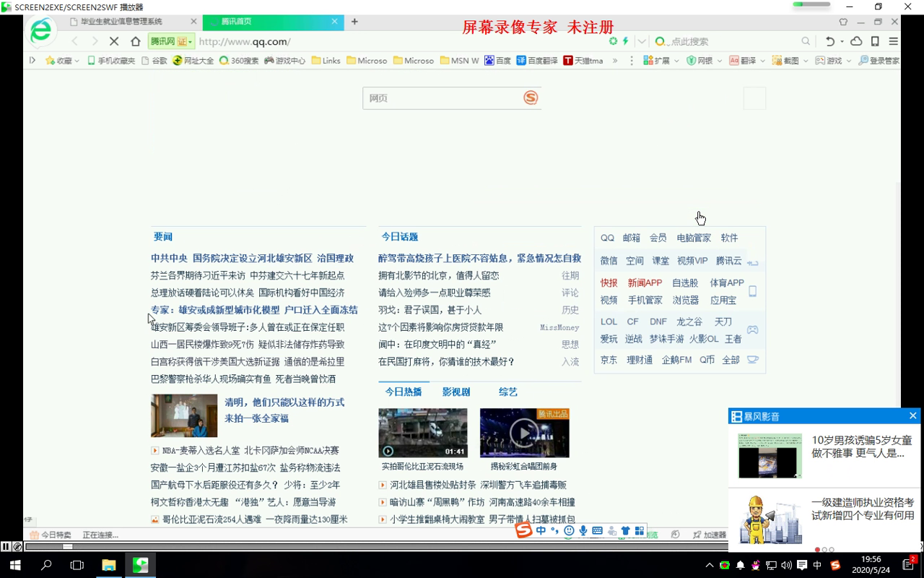Click the 加速器 accelerator in status bar
This screenshot has height=578, width=924.
point(710,535)
